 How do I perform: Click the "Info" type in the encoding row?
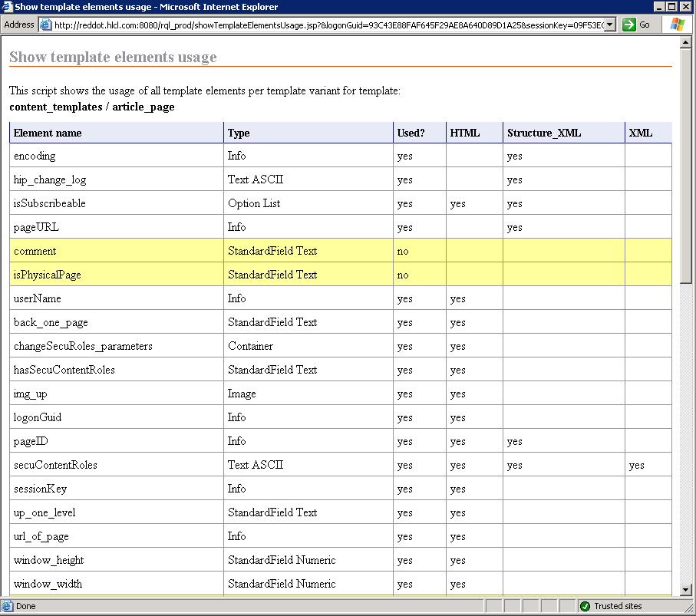coord(236,156)
